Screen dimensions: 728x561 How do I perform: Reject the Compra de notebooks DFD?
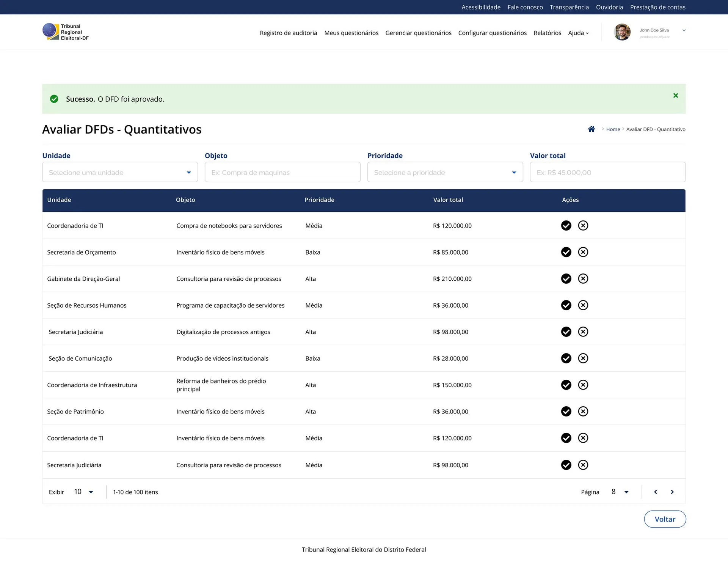pos(583,226)
